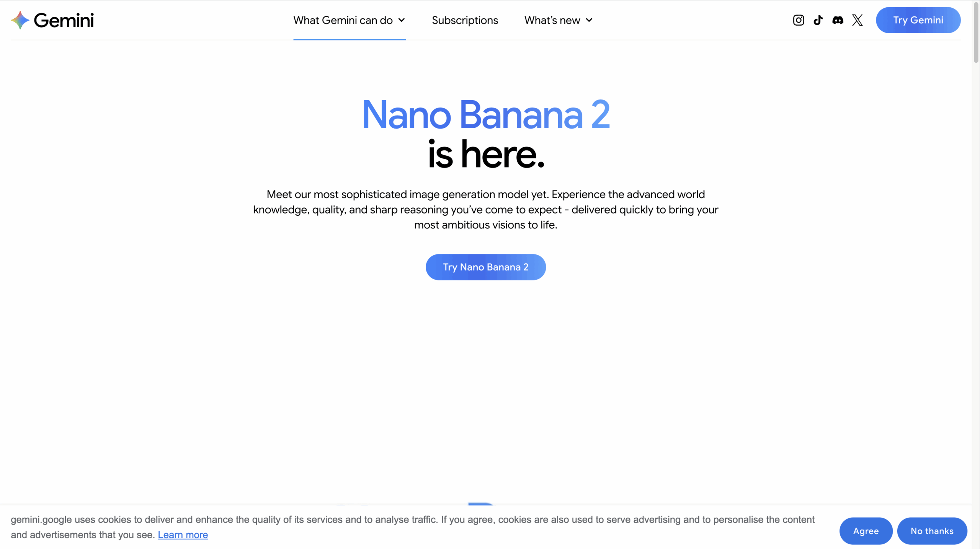Accept cookies with the Agree button

(866, 531)
